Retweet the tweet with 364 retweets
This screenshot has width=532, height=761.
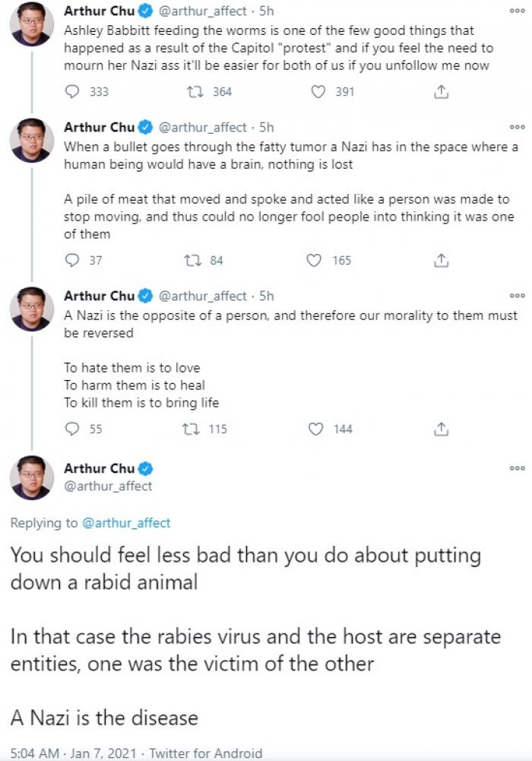click(194, 92)
